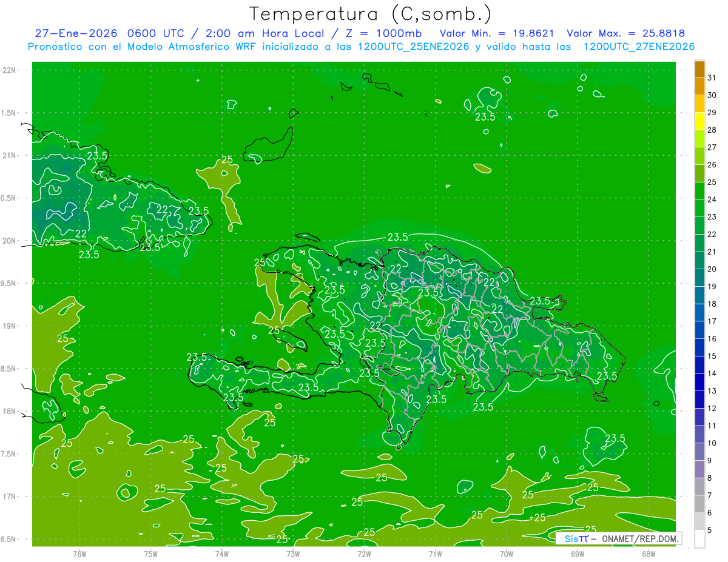Screen dimensions: 728x562
Task: Click the 'SisTT' logo text
Action: pos(576,538)
